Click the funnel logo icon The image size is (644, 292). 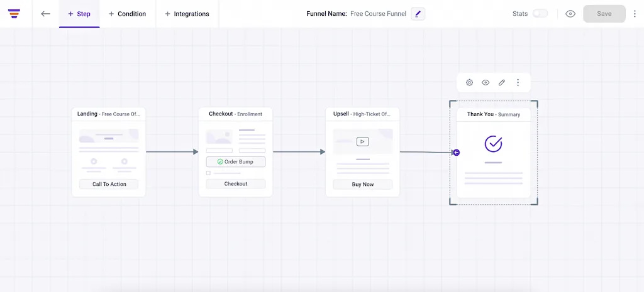14,14
